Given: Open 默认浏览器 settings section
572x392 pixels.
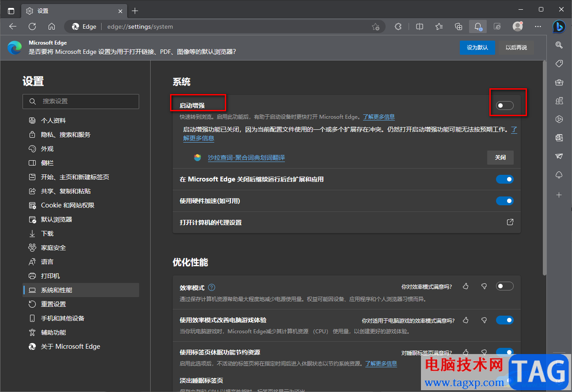Looking at the screenshot, I should pos(81,219).
